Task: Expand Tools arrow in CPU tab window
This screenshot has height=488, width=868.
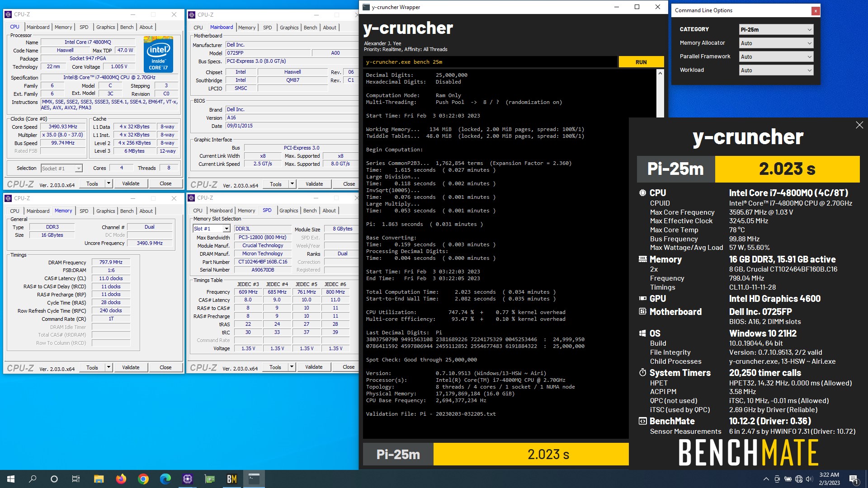Action: tap(108, 183)
